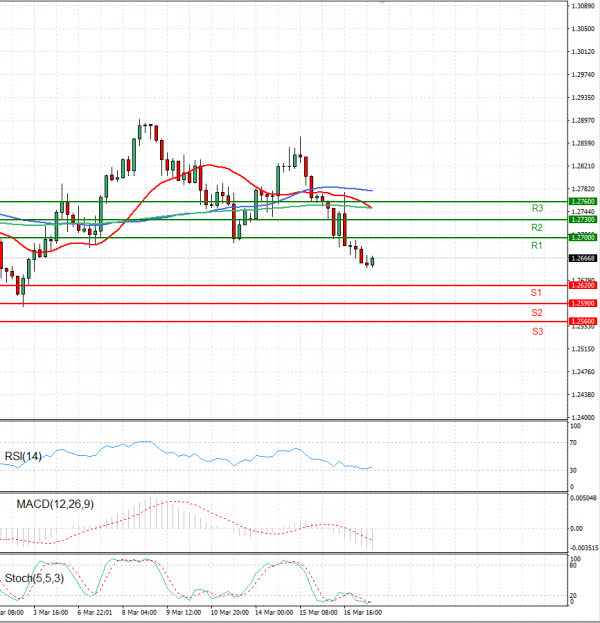This screenshot has height=623, width=600.
Task: Click the 6 Mar 22:01 time label
Action: 95,612
